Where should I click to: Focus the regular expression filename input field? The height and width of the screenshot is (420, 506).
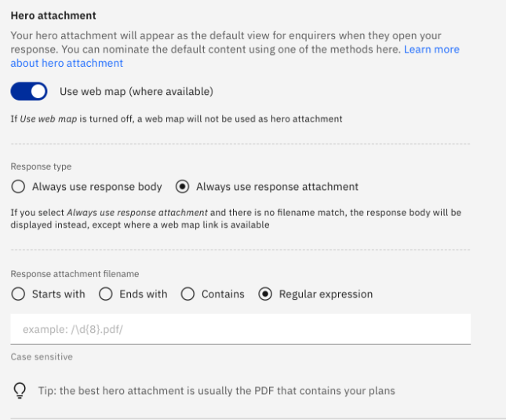coord(240,329)
